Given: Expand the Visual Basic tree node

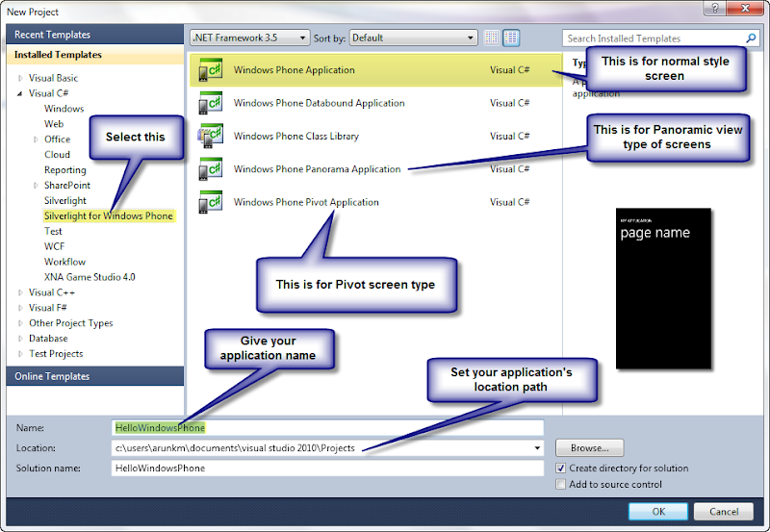Looking at the screenshot, I should click(20, 78).
